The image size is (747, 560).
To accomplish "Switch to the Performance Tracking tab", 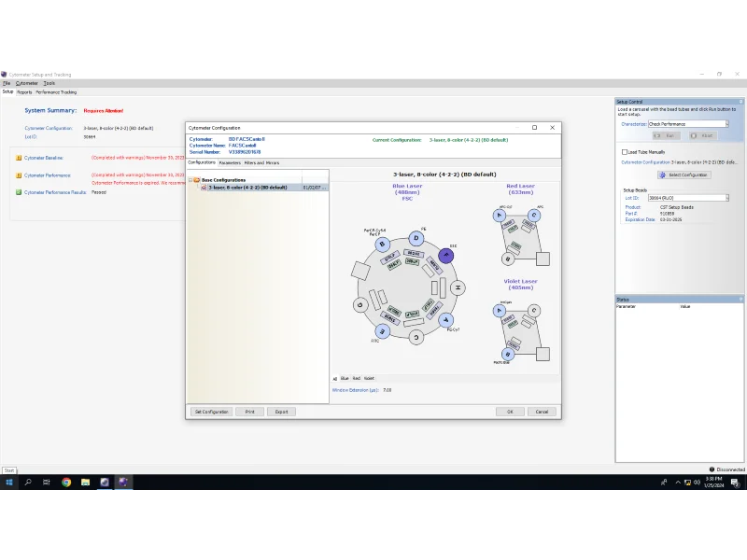I will tap(56, 92).
